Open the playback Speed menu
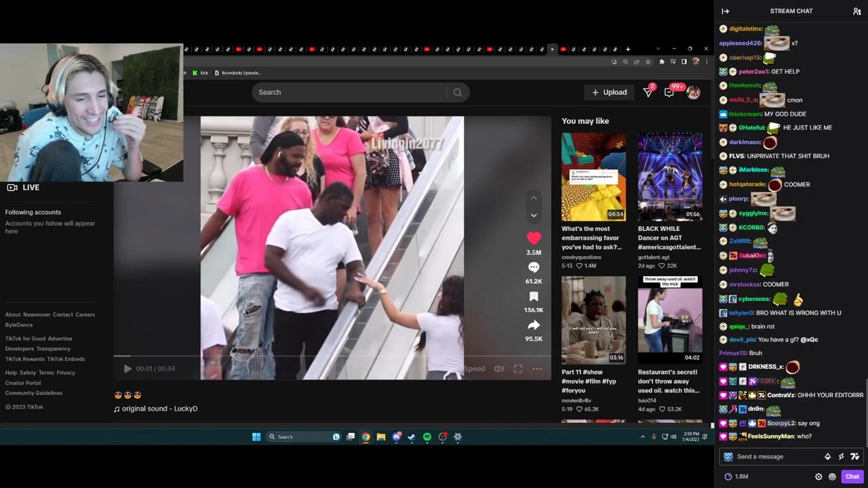 point(474,369)
